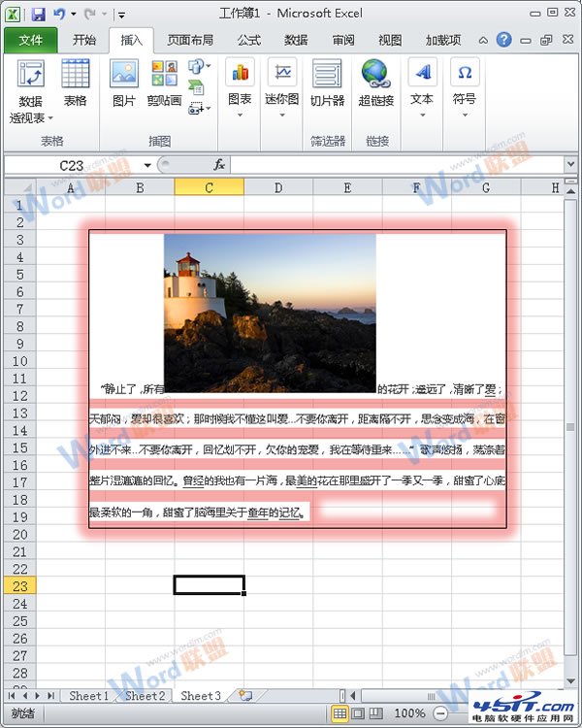
Task: Go to last sheet navigation arrow
Action: pos(50,696)
